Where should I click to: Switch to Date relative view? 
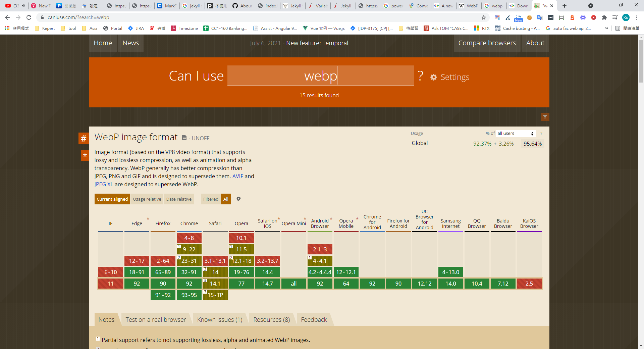click(179, 199)
